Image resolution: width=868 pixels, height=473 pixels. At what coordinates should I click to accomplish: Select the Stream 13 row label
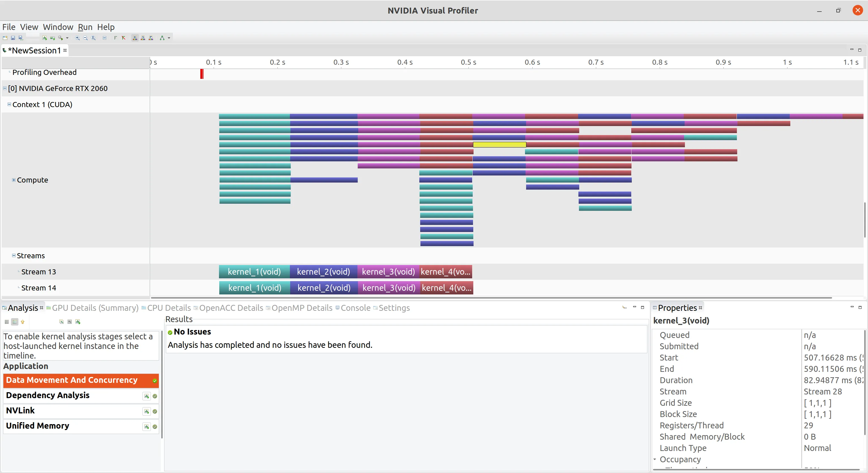pyautogui.click(x=39, y=272)
